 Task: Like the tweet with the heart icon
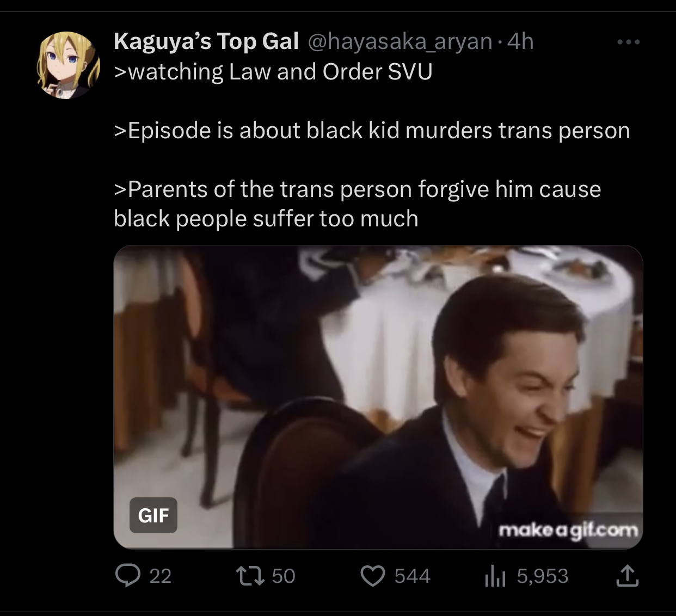tap(373, 576)
